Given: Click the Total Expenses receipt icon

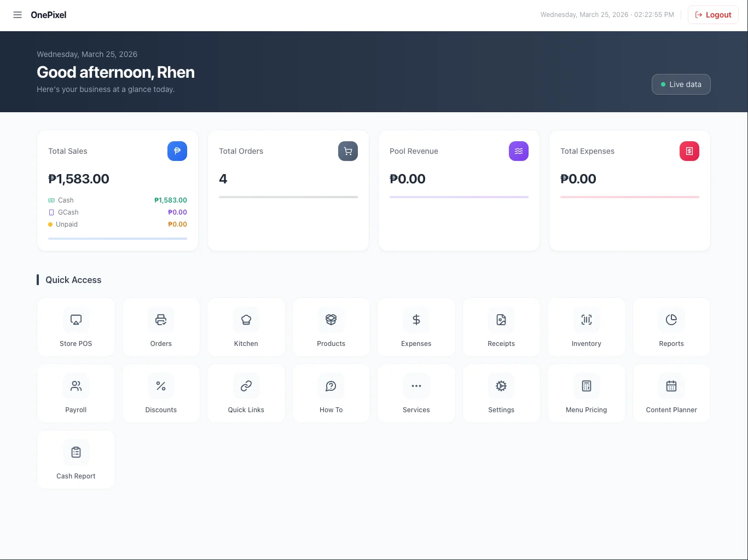Looking at the screenshot, I should (689, 151).
